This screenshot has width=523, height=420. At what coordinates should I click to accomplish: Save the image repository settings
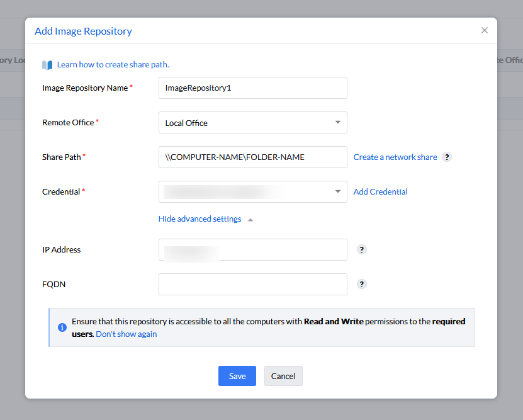click(x=237, y=375)
